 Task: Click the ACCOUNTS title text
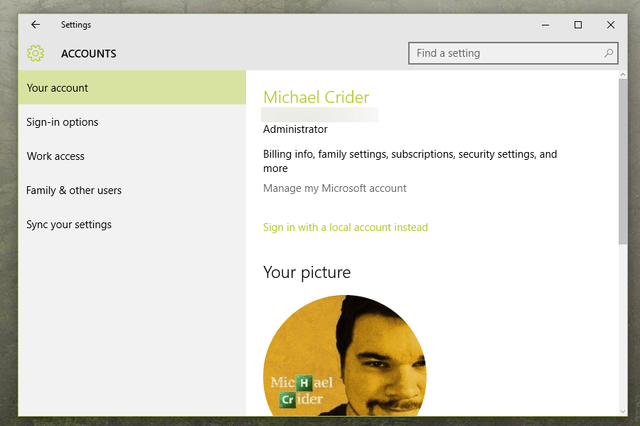point(89,54)
